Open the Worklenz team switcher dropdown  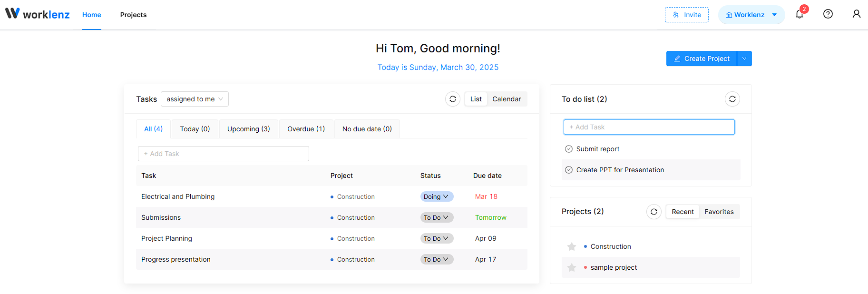[751, 15]
